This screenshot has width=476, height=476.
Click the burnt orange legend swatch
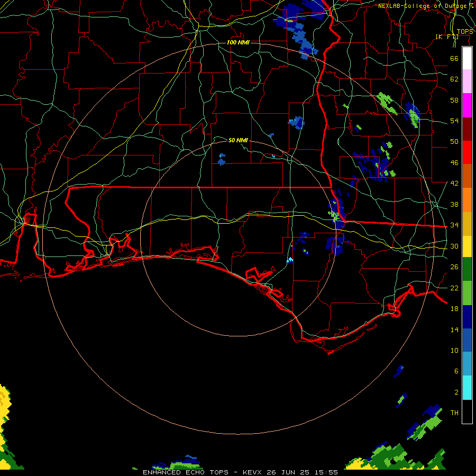pos(467,176)
